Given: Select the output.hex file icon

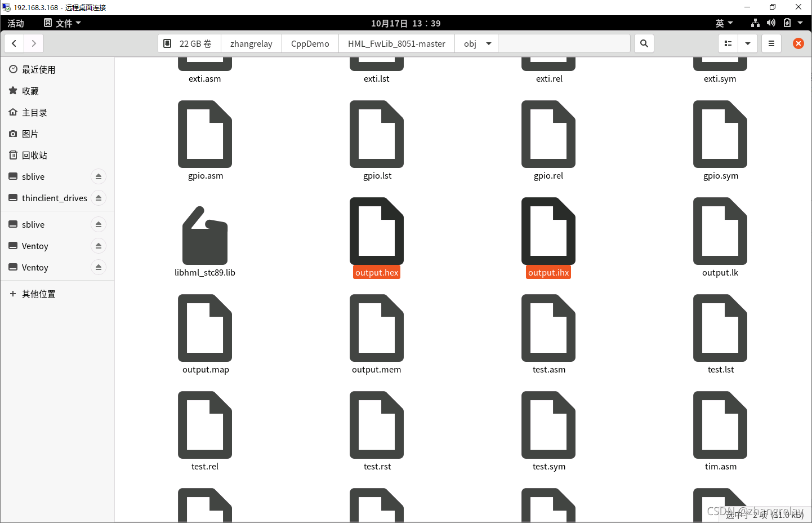Looking at the screenshot, I should click(377, 231).
